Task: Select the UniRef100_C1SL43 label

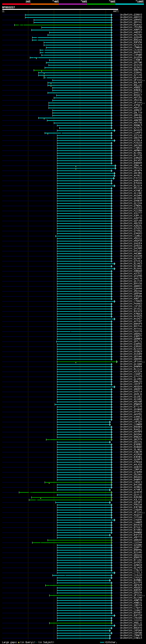Action: click(131, 575)
